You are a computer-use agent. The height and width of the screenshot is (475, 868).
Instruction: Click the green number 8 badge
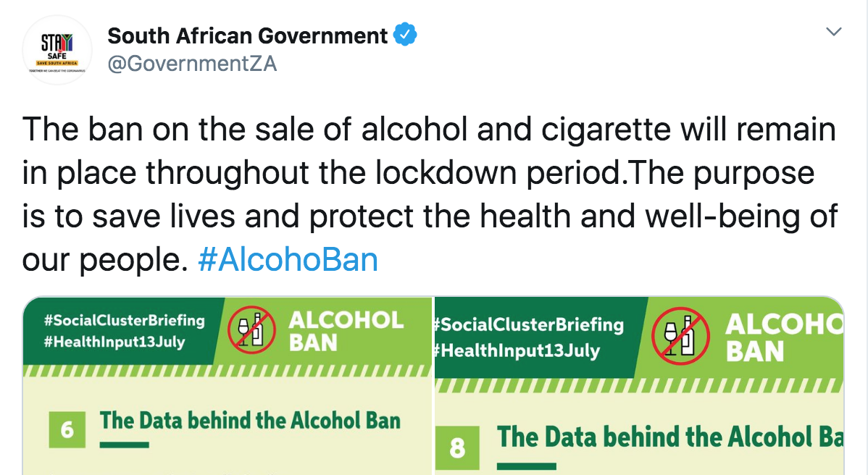point(457,448)
